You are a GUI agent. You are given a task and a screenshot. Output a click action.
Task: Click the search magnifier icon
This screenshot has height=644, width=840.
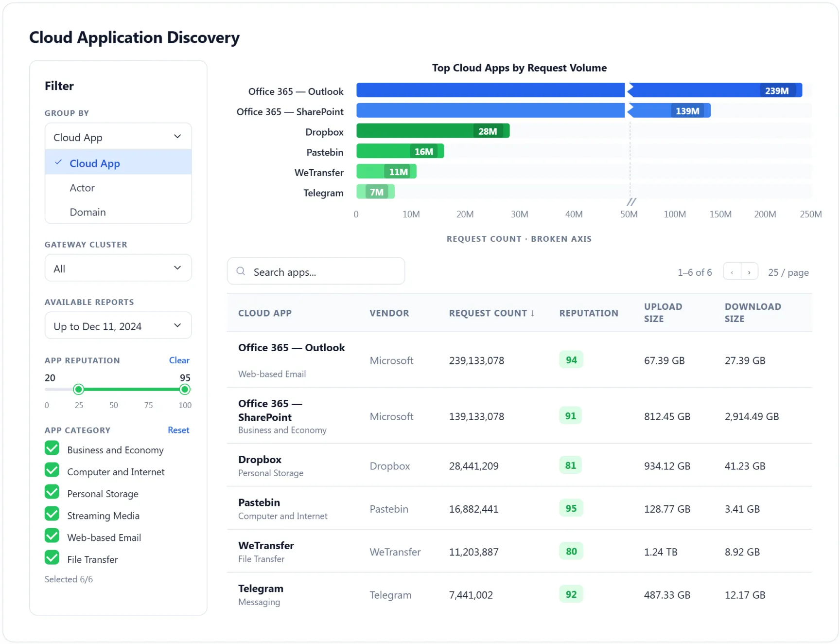tap(241, 271)
